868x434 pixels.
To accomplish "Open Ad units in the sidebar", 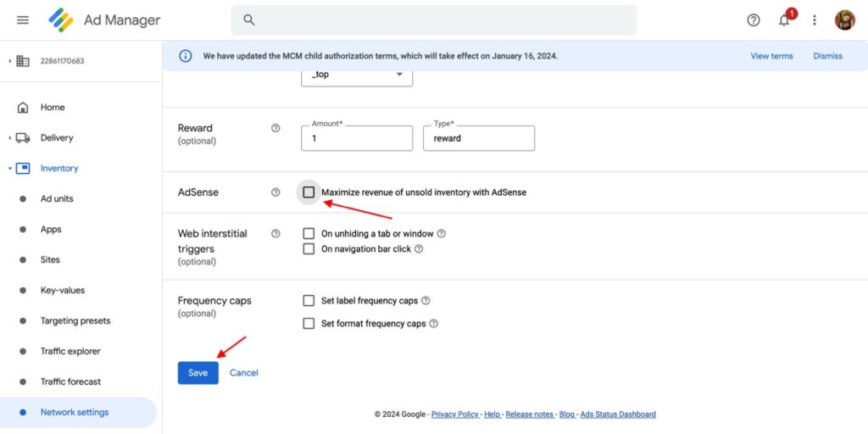I will click(x=57, y=199).
